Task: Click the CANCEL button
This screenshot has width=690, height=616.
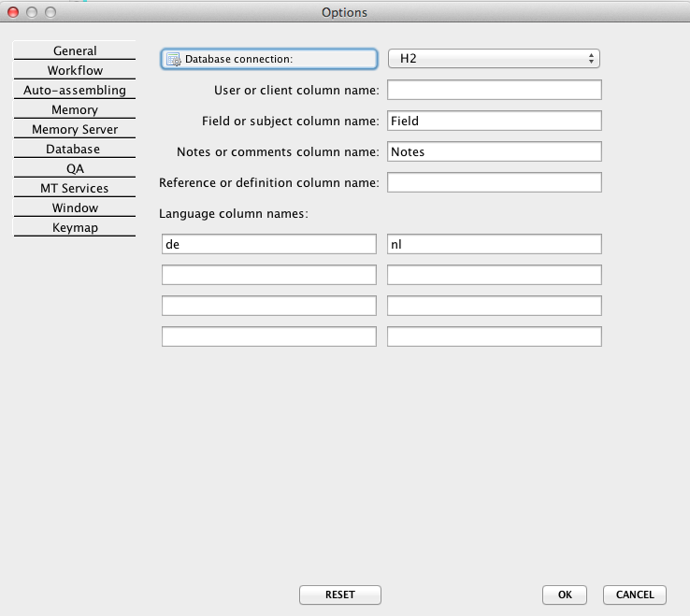Action: pyautogui.click(x=635, y=595)
